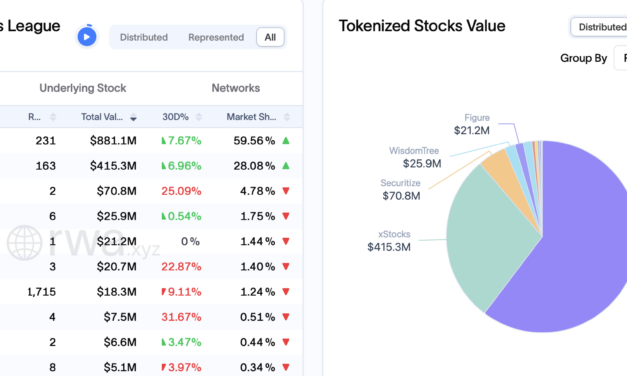Sort by Market Sh... column arrows

287,117
